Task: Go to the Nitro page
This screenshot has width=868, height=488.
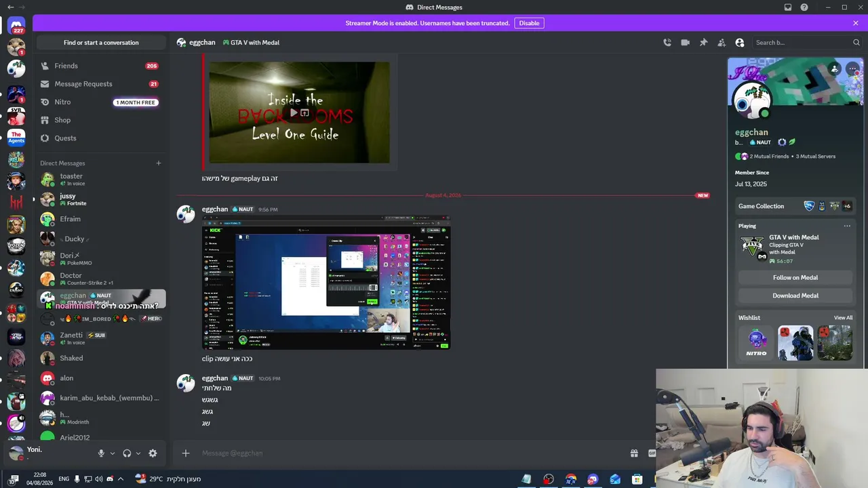Action: 101,102
